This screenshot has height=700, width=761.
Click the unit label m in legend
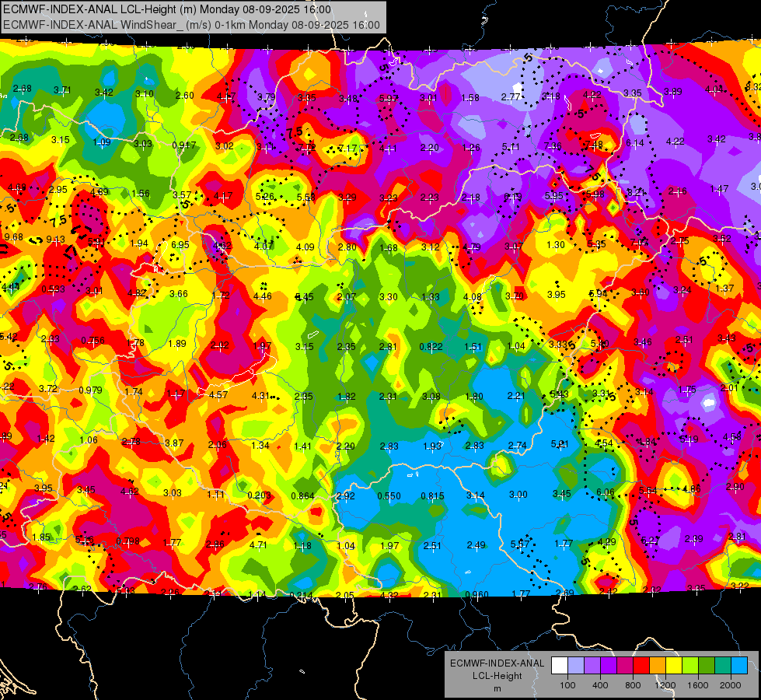tap(497, 689)
